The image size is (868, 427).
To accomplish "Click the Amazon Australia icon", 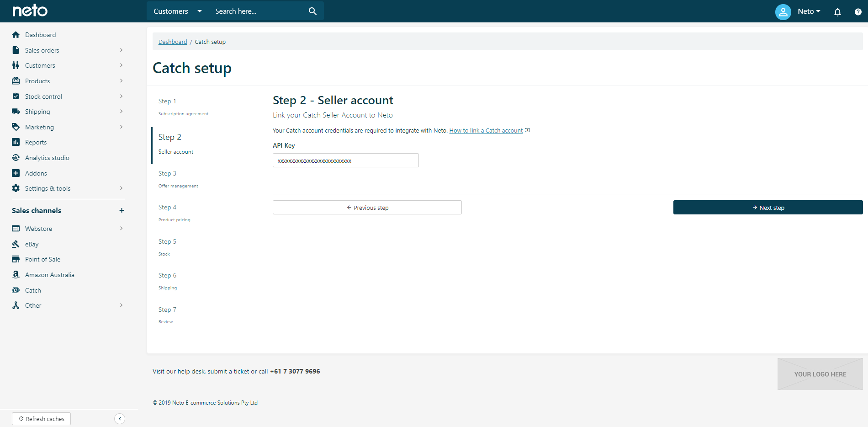I will 16,275.
